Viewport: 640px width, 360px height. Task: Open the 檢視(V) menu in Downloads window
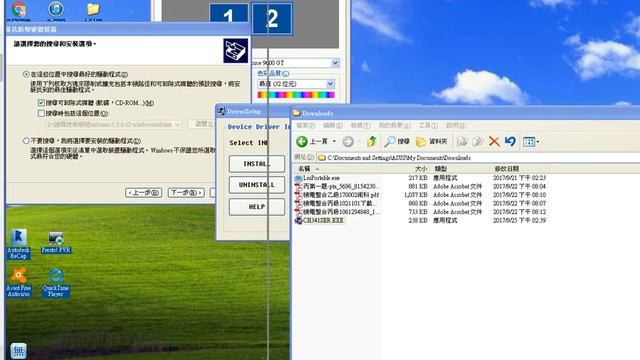point(360,125)
